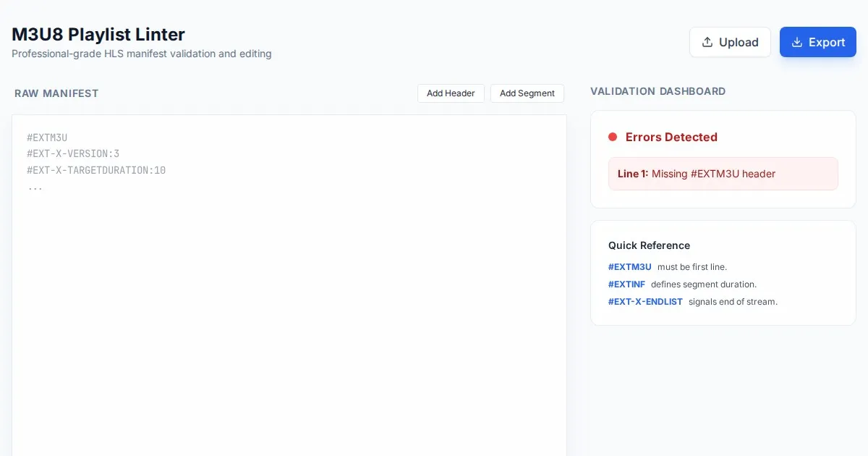The width and height of the screenshot is (868, 456).
Task: Click the Quick Reference heading
Action: 649,245
